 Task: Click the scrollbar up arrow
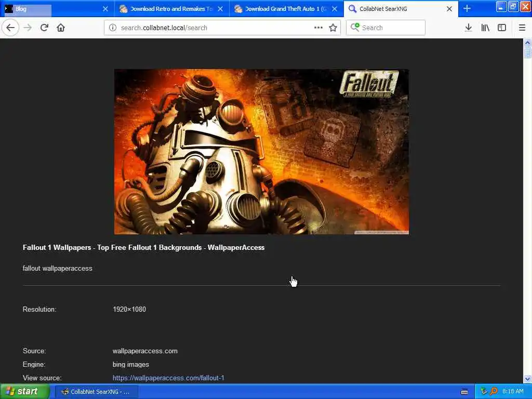pos(527,43)
